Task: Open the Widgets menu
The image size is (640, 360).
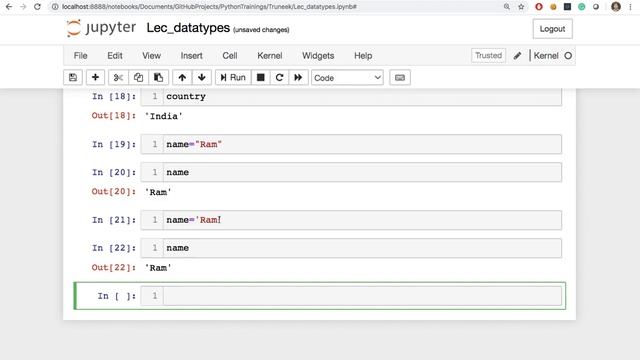Action: 318,56
